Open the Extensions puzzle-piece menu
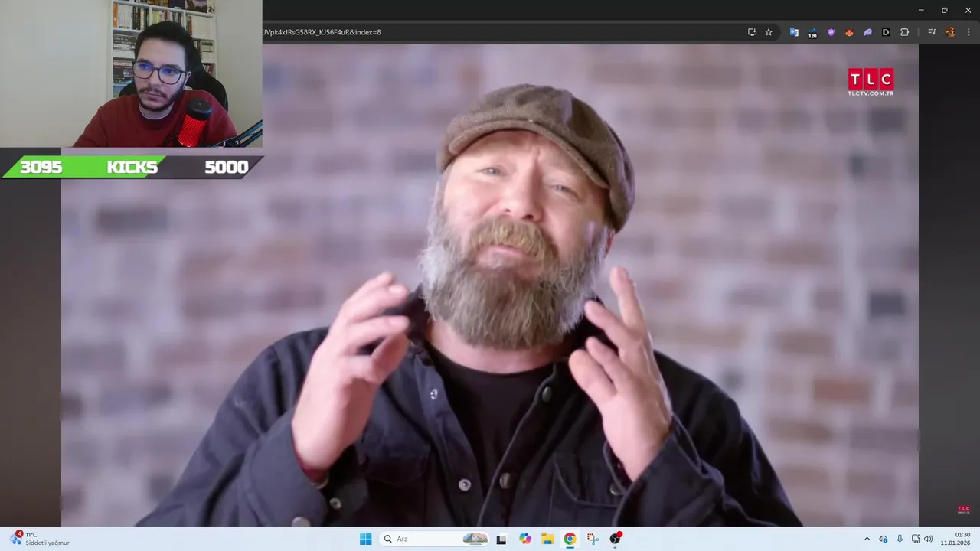 904,32
